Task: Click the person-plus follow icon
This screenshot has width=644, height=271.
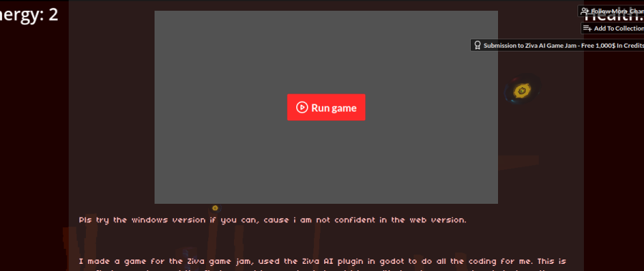Action: (585, 11)
